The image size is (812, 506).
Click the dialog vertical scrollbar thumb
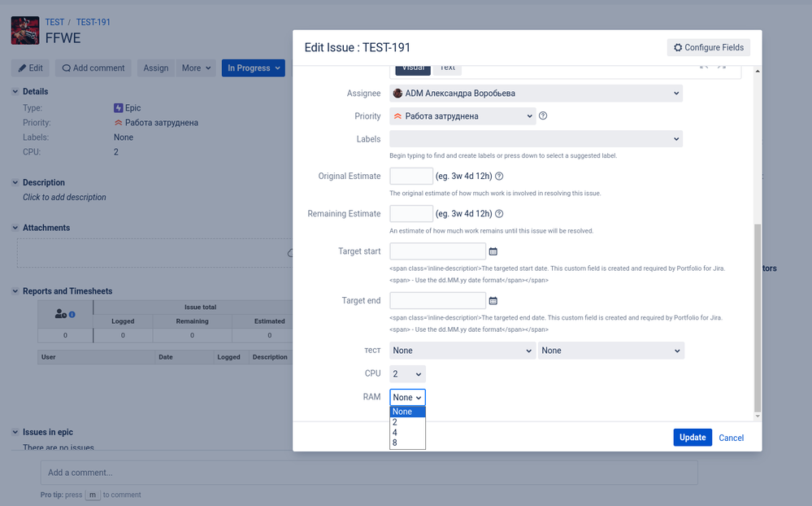758,318
